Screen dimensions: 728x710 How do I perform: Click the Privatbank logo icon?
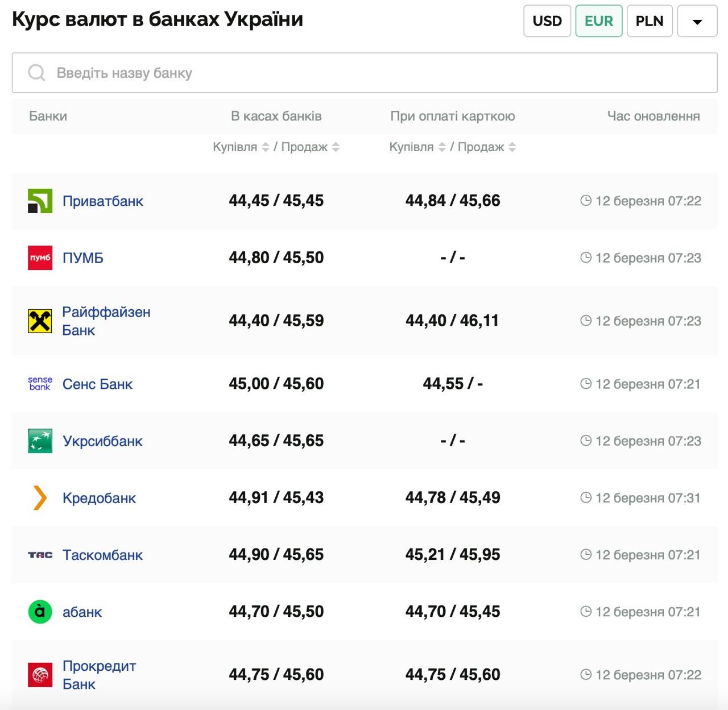(x=40, y=201)
